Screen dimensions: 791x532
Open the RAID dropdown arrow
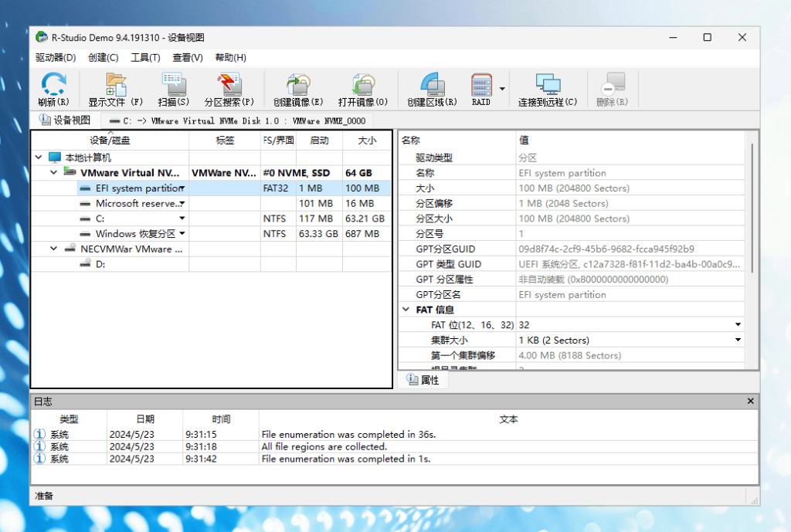(x=502, y=89)
